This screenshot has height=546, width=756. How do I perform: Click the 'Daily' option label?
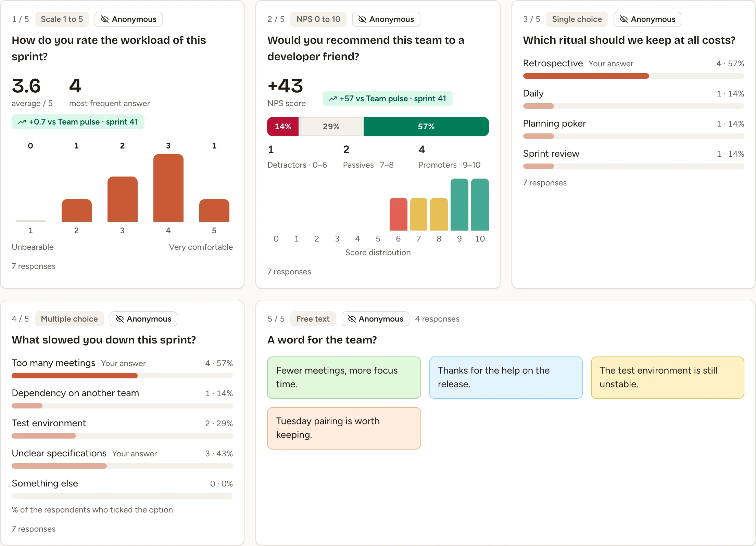[533, 93]
